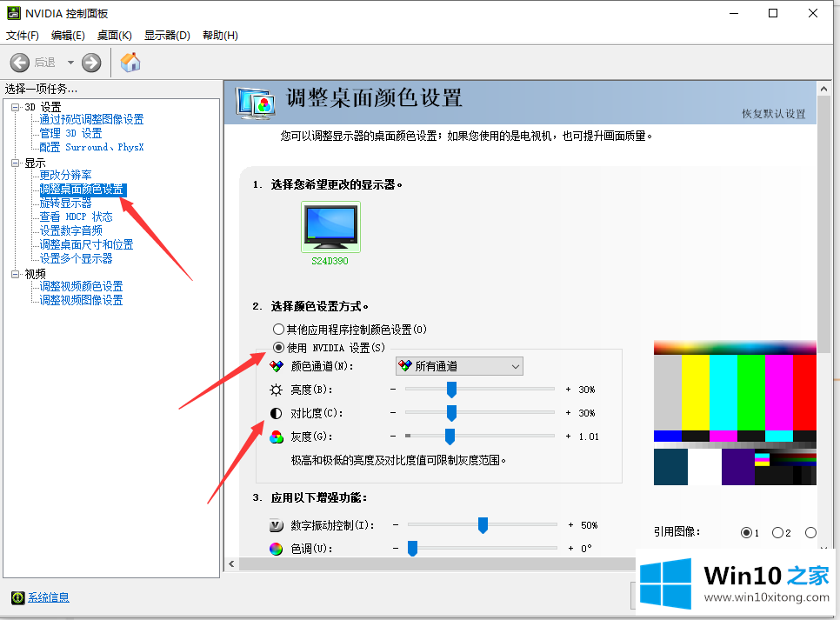Click the system information icon
This screenshot has width=840, height=620.
tap(17, 597)
